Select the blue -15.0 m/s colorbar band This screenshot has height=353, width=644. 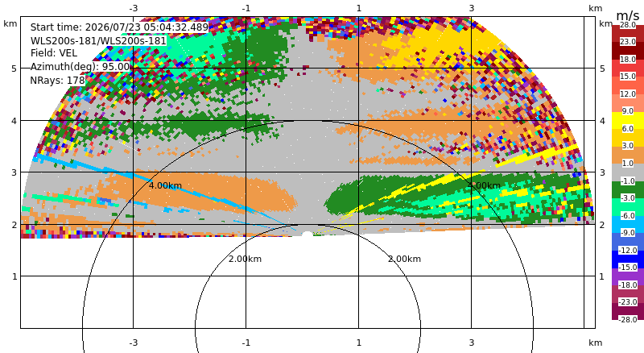tap(628, 259)
